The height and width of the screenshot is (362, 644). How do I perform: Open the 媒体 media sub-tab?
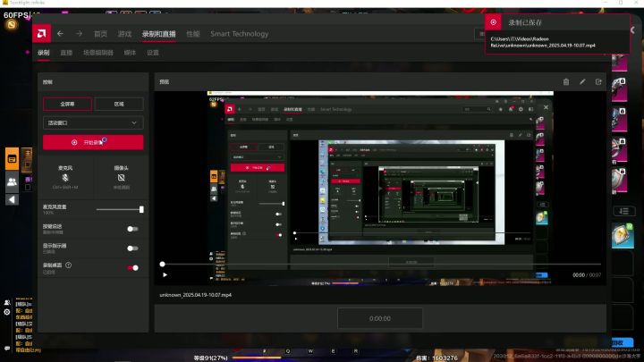pyautogui.click(x=130, y=53)
